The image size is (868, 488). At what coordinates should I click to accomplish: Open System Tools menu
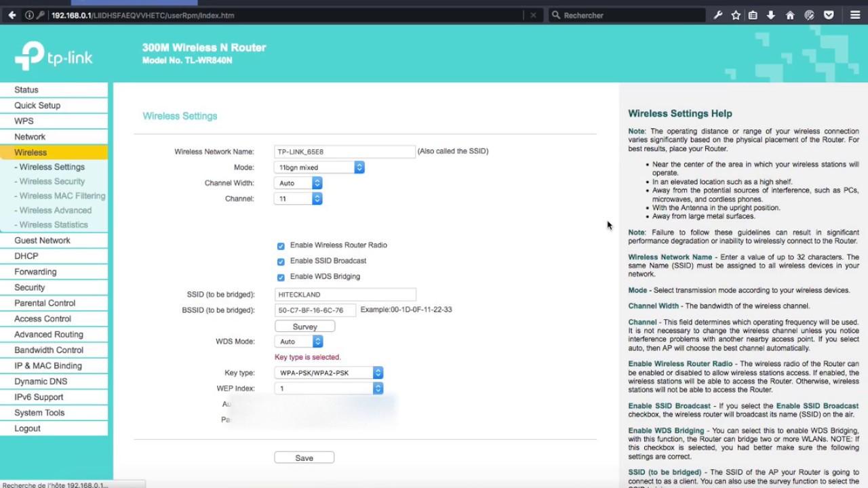point(54,412)
